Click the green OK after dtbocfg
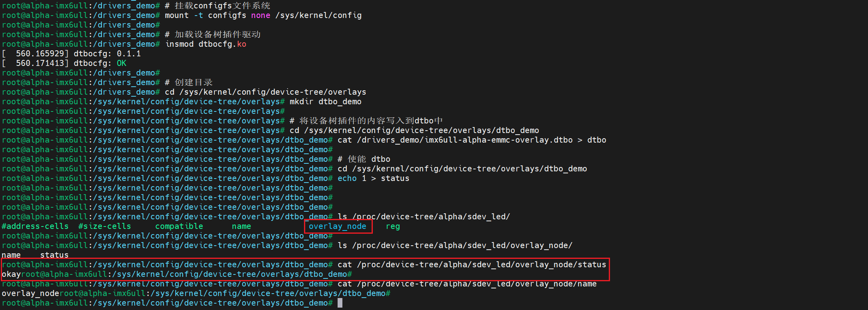Screen dimensions: 868x310 pos(122,64)
